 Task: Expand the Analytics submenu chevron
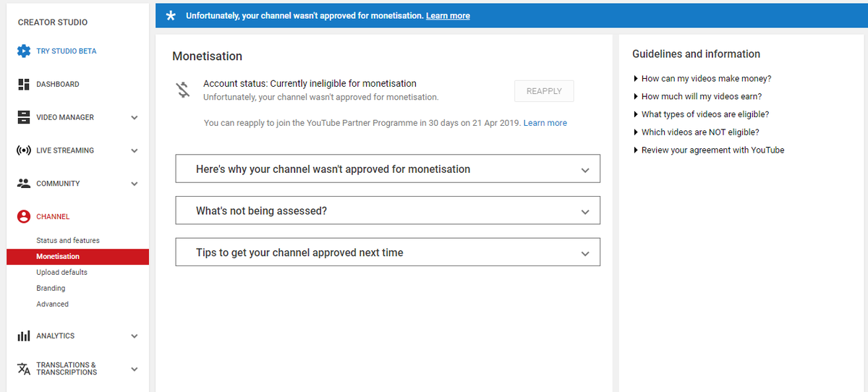pyautogui.click(x=135, y=336)
